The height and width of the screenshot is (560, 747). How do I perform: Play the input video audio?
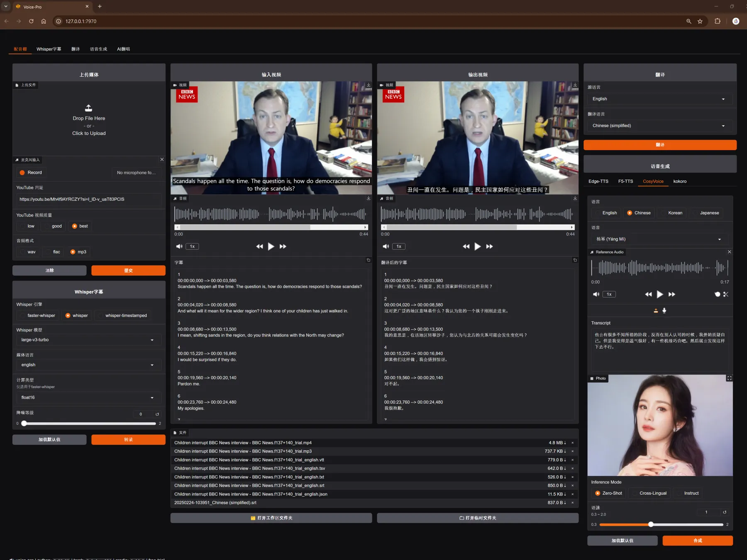pyautogui.click(x=271, y=246)
